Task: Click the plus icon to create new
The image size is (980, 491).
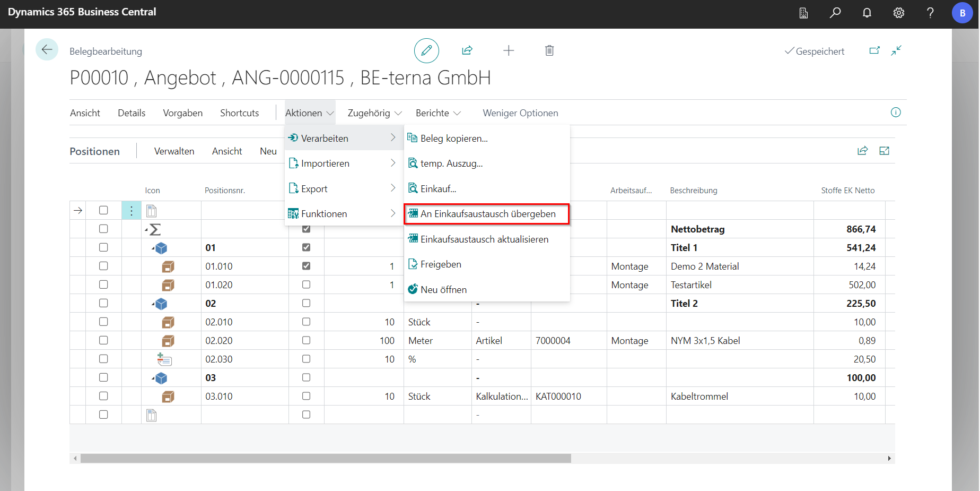Action: tap(509, 51)
